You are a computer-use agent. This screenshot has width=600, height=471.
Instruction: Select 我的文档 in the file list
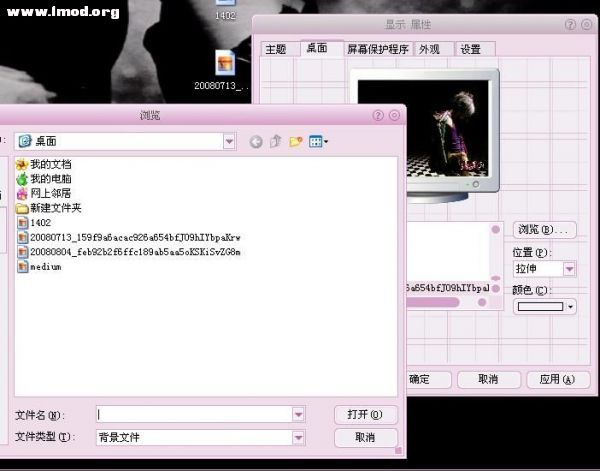click(50, 164)
